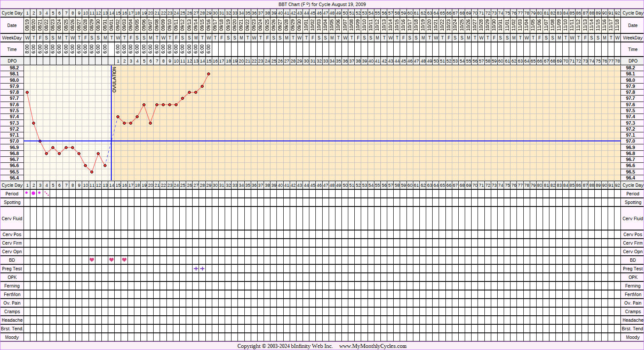Click the BD heart on cycle day 11
Image resolution: width=644 pixels, height=350 pixels.
[92, 260]
